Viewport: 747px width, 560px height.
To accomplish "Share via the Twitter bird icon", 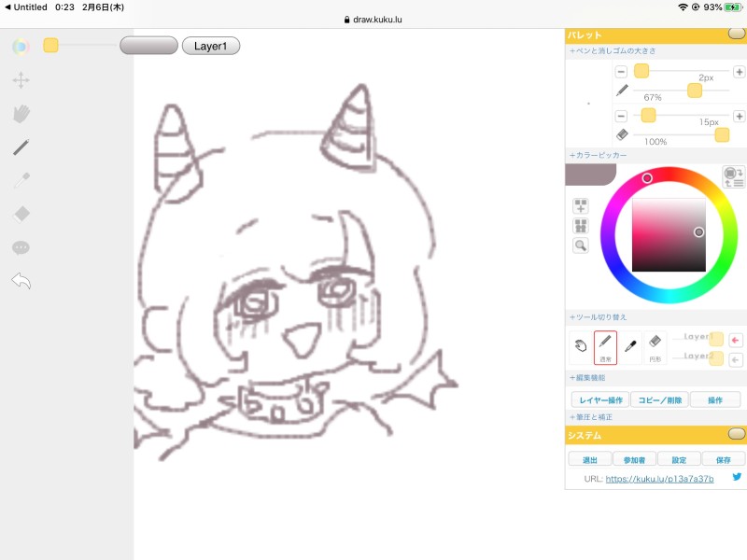I will (737, 477).
